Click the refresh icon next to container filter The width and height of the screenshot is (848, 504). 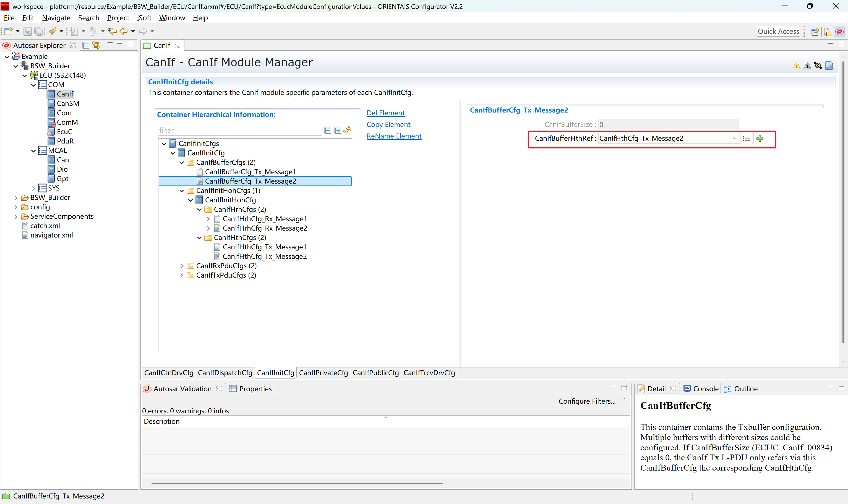pyautogui.click(x=347, y=130)
